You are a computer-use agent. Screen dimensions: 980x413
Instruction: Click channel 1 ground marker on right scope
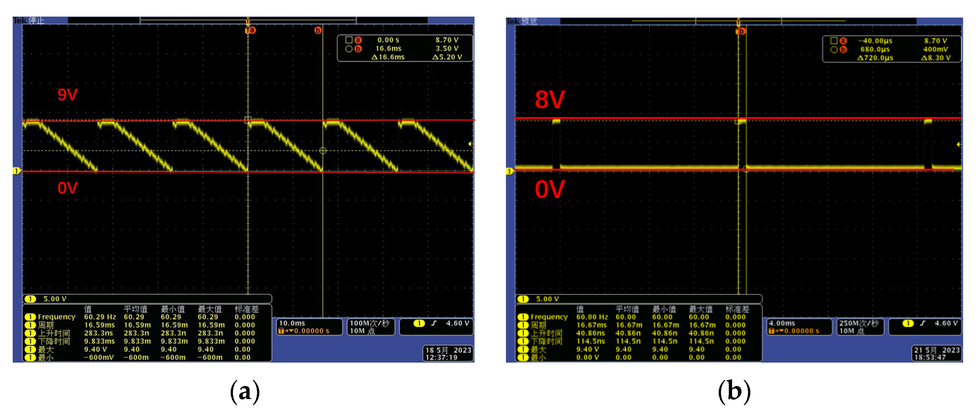[x=510, y=171]
